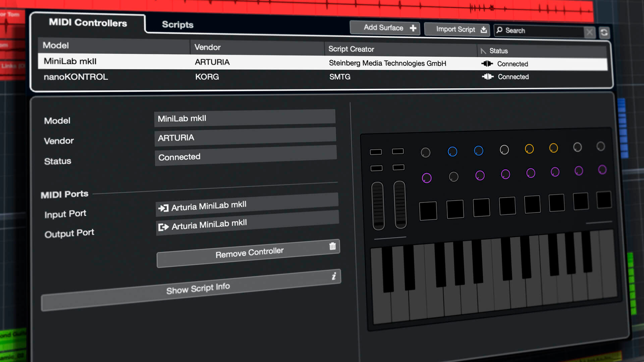The width and height of the screenshot is (644, 362).
Task: Click the left pitch wheel slider
Action: [378, 206]
